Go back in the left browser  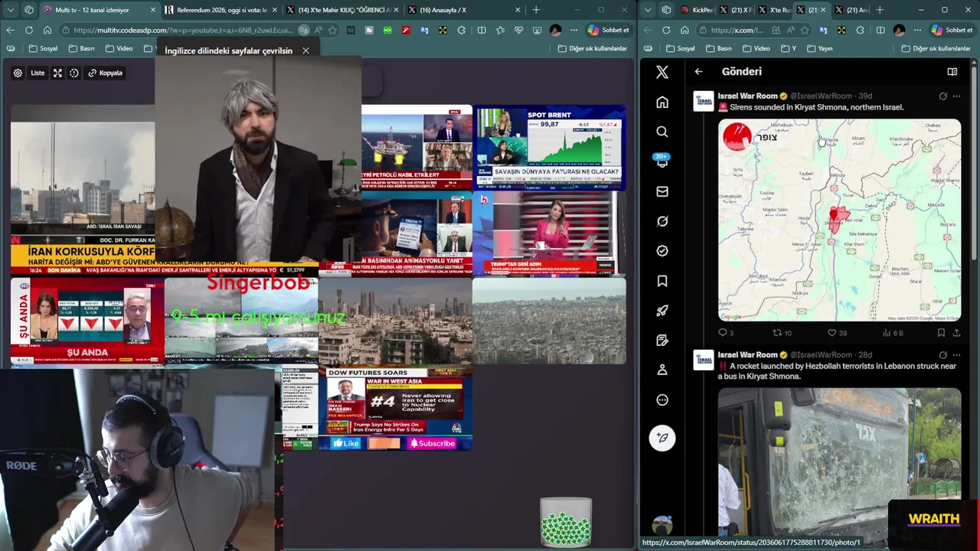point(10,30)
